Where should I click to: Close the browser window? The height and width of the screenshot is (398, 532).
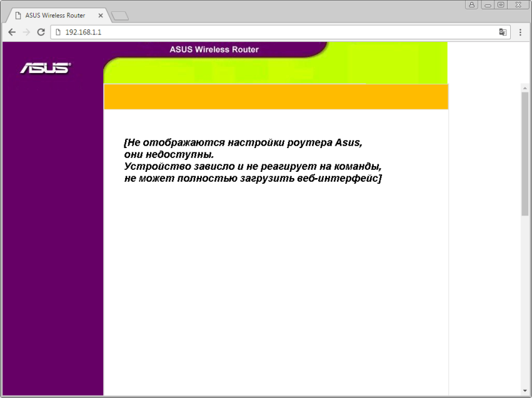[518, 5]
